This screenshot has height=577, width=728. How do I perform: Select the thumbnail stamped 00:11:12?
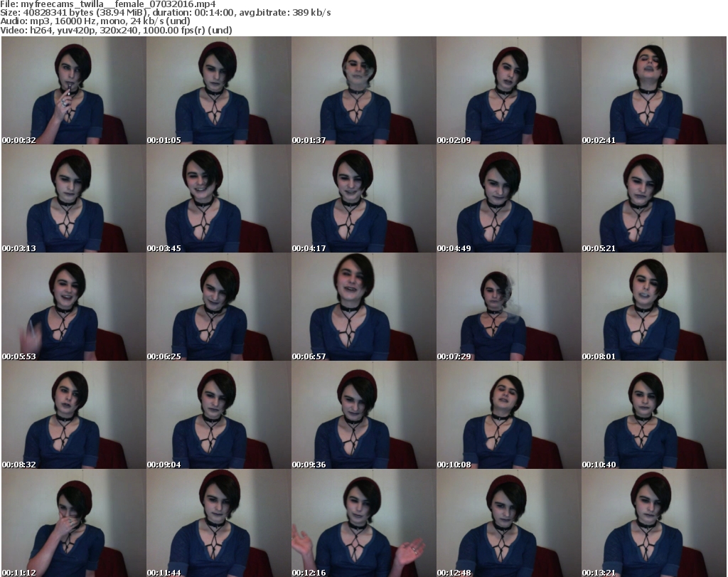point(74,523)
